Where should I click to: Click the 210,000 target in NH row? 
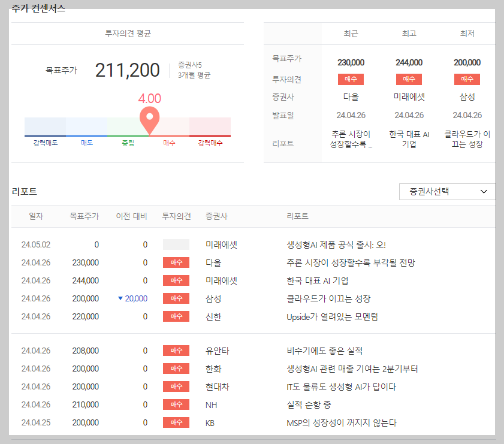(x=86, y=405)
